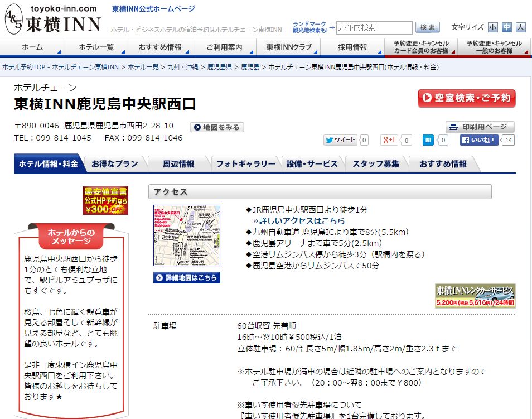Click the TEL：099-814-1045 text
Viewport: 532px width, 419px height.
point(52,138)
